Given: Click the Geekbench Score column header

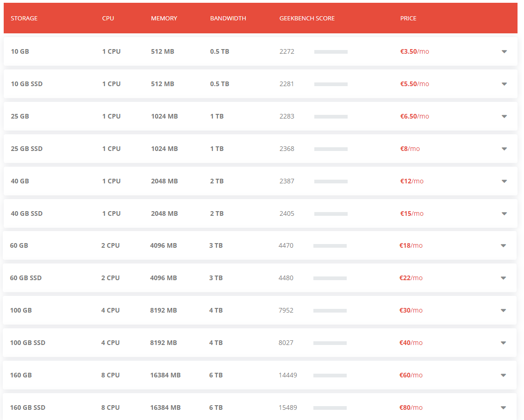Looking at the screenshot, I should [x=307, y=19].
